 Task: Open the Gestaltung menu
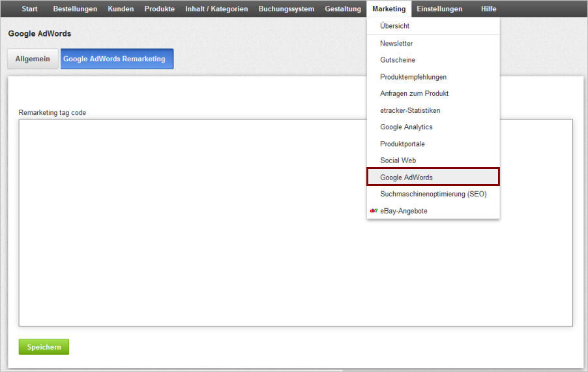[343, 8]
